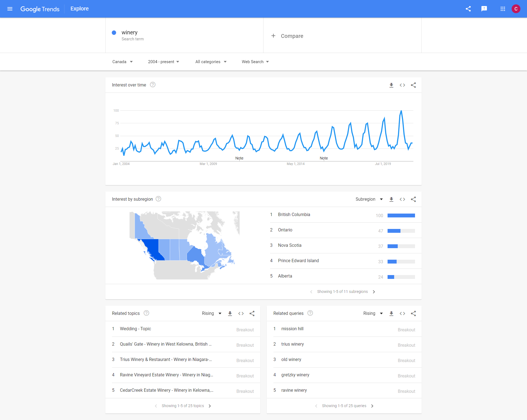Click the share icon in top header
The height and width of the screenshot is (420, 527).
click(x=468, y=9)
